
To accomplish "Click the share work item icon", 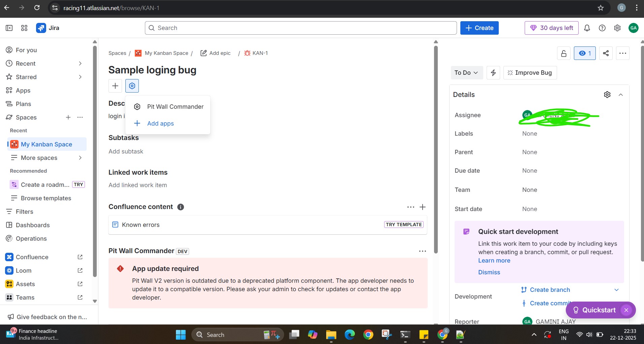I will 606,53.
